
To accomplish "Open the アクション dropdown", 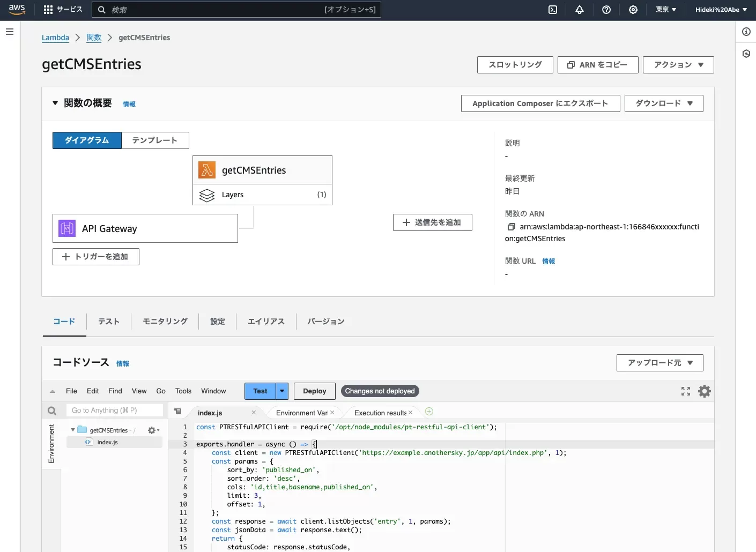I will coord(678,65).
